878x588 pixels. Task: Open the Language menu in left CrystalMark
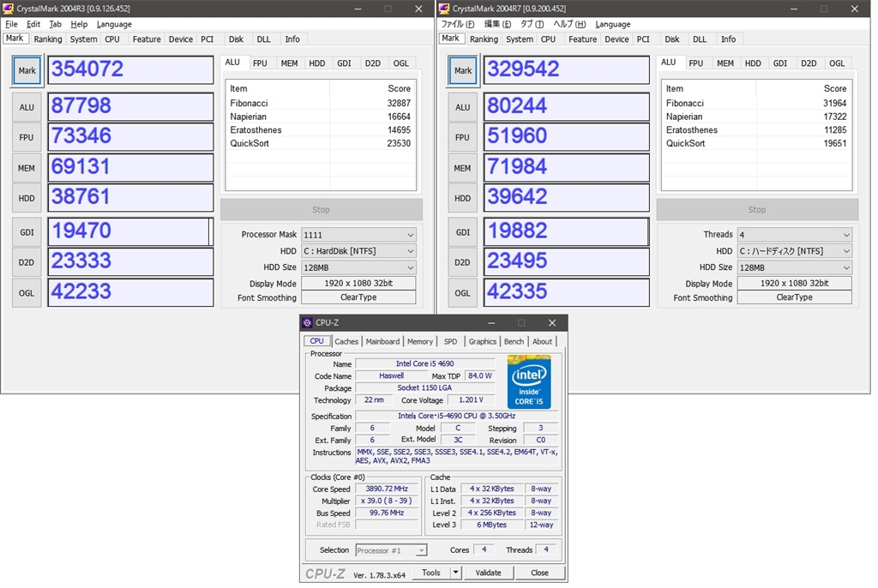click(114, 25)
